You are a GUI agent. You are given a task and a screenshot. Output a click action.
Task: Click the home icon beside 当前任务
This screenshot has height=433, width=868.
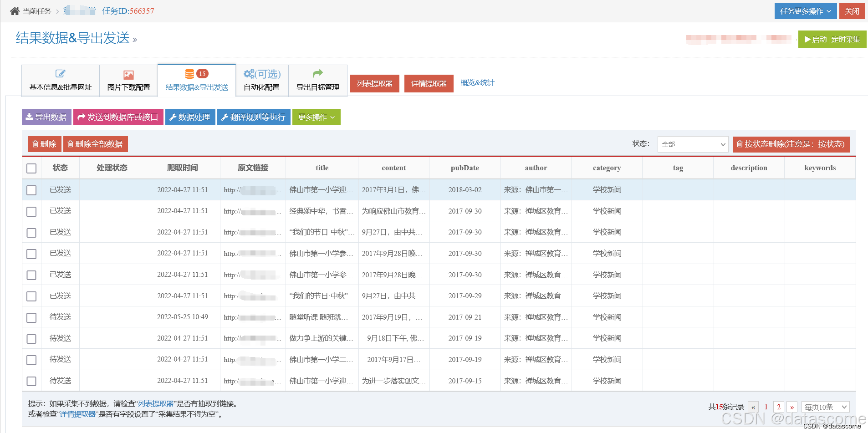pos(15,11)
